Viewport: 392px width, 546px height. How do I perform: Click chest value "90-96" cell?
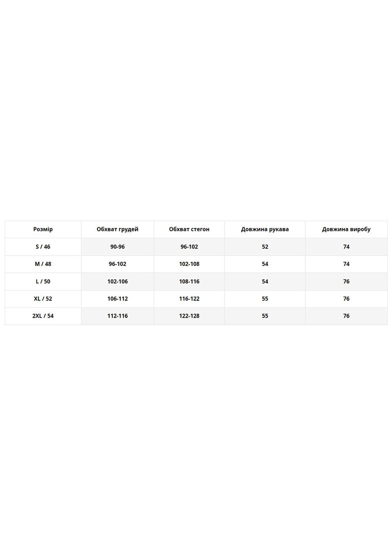click(117, 247)
